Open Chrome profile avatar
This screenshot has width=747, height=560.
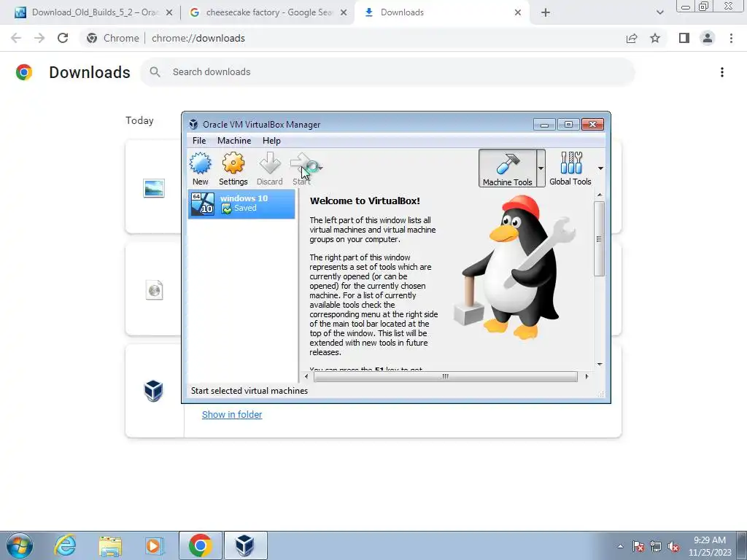tap(708, 38)
